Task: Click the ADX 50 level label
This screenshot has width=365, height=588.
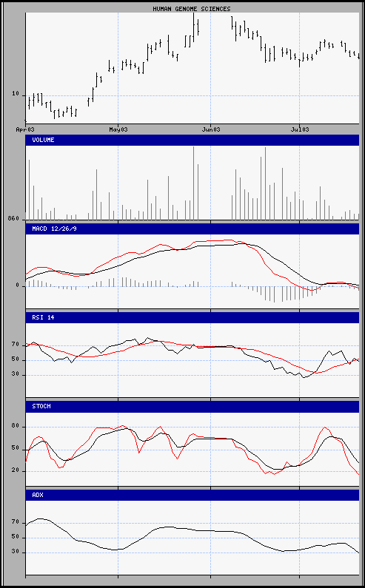Action: click(16, 538)
